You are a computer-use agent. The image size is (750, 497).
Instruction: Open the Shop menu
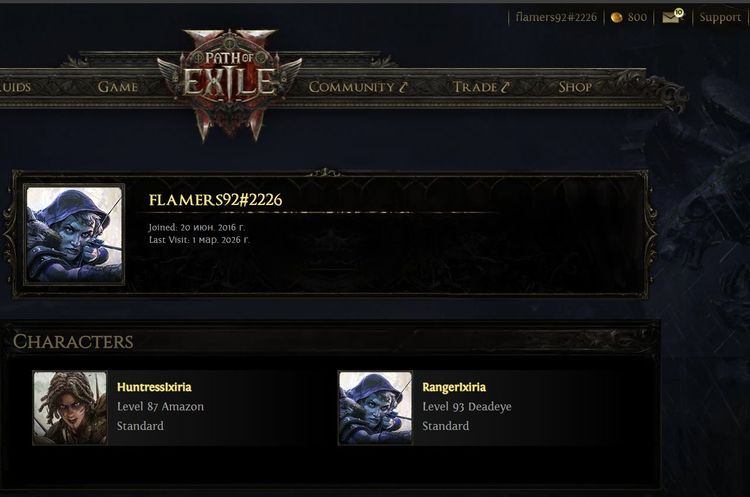coord(575,87)
